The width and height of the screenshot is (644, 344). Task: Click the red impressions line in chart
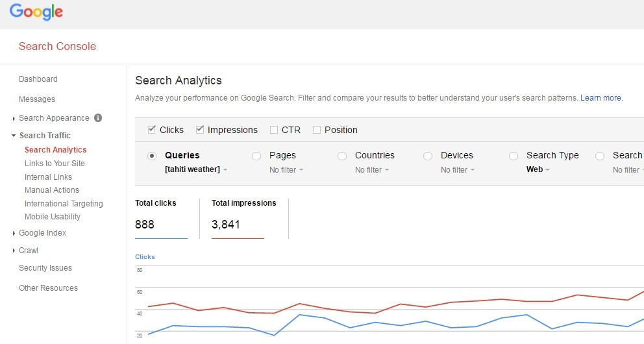(401, 304)
